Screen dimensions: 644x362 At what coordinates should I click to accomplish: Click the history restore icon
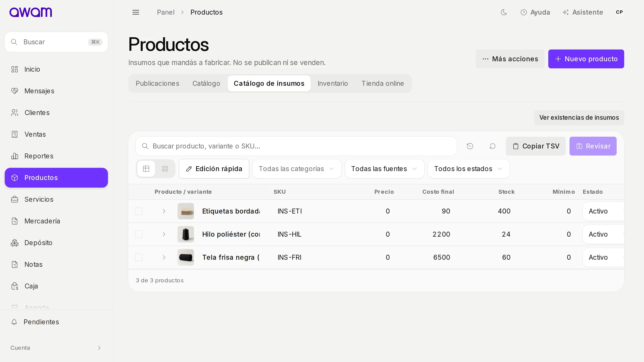[x=470, y=146]
